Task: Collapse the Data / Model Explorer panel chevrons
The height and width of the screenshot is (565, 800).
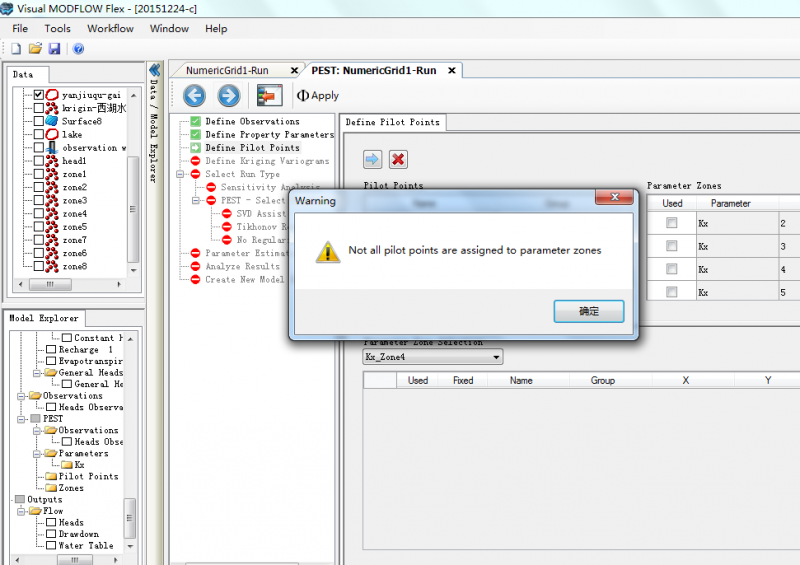Action: (x=154, y=69)
